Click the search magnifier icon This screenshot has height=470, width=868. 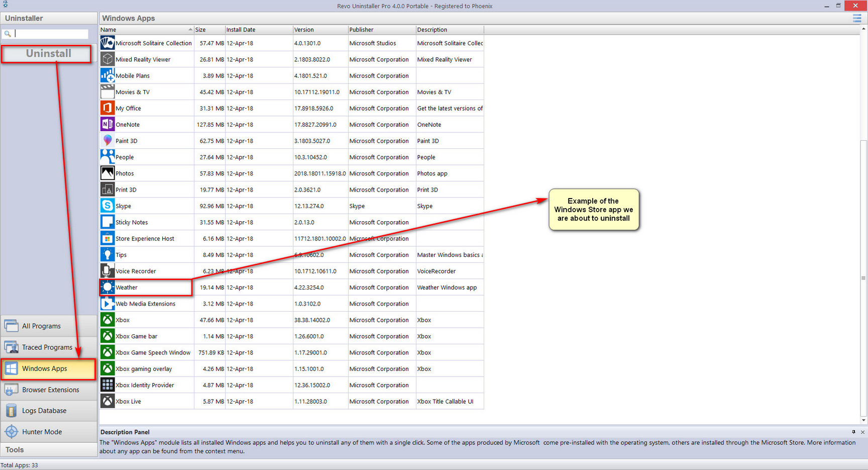click(x=8, y=34)
